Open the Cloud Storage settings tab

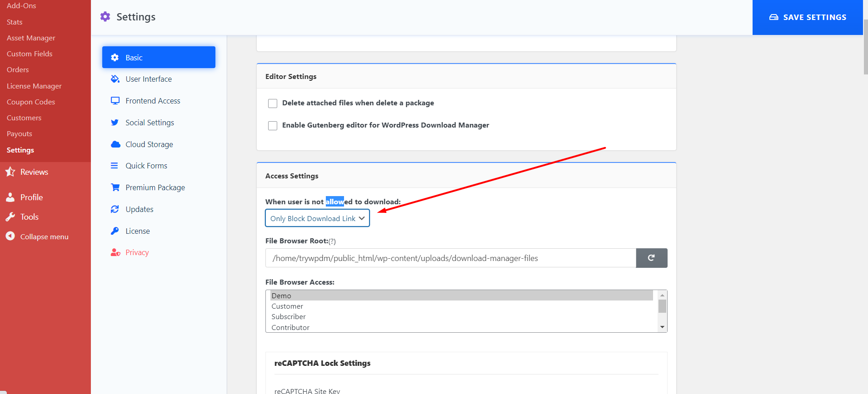[159, 144]
